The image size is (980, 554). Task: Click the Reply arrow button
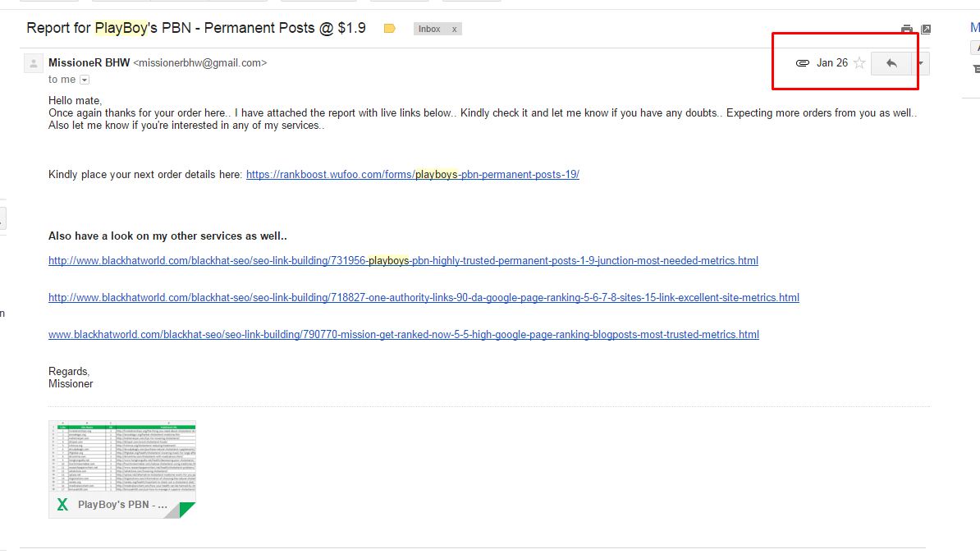coord(891,63)
